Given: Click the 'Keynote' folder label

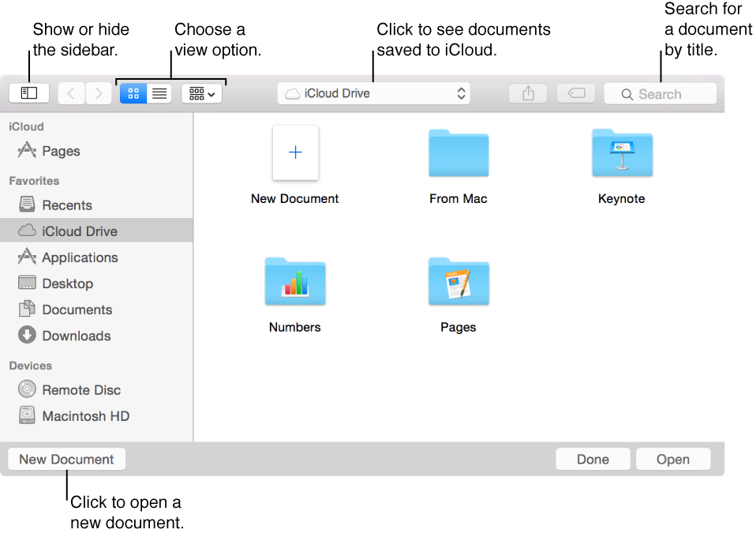Looking at the screenshot, I should [622, 199].
